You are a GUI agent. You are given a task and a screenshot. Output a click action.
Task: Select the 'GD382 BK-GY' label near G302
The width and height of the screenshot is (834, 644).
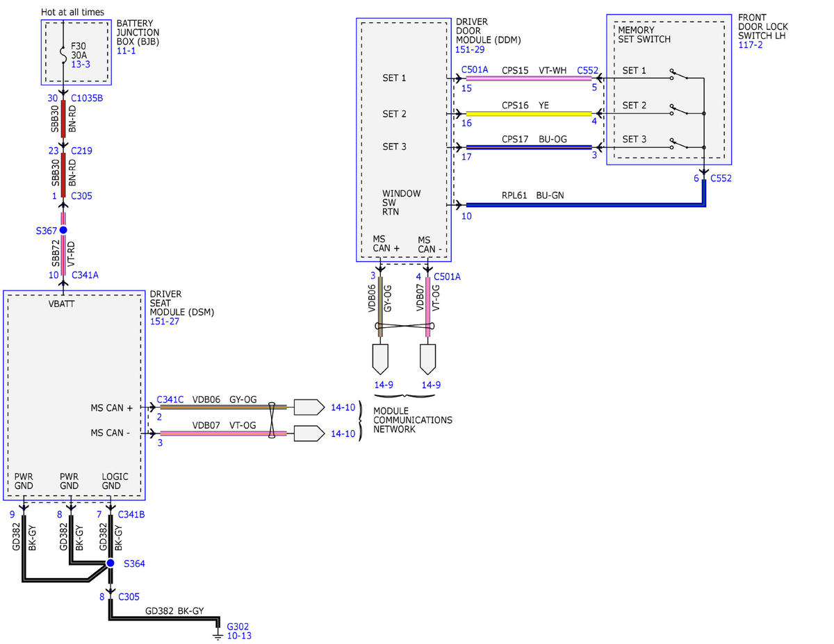[x=174, y=612]
